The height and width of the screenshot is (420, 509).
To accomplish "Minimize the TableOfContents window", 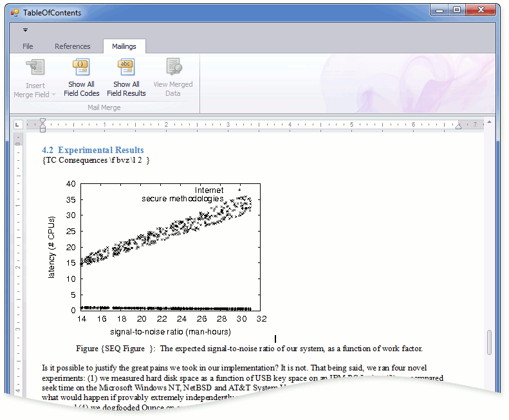I will (x=440, y=10).
